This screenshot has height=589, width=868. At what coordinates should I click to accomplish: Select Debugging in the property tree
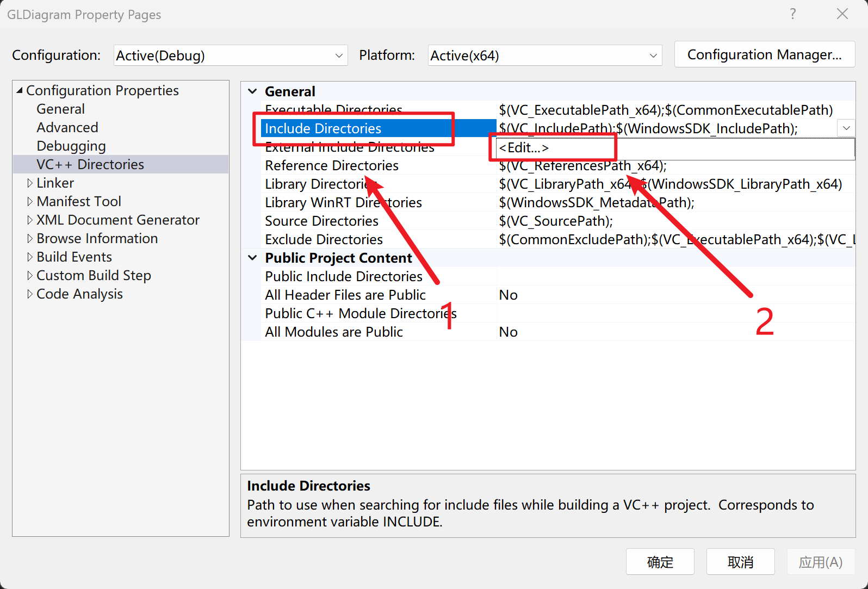coord(71,146)
